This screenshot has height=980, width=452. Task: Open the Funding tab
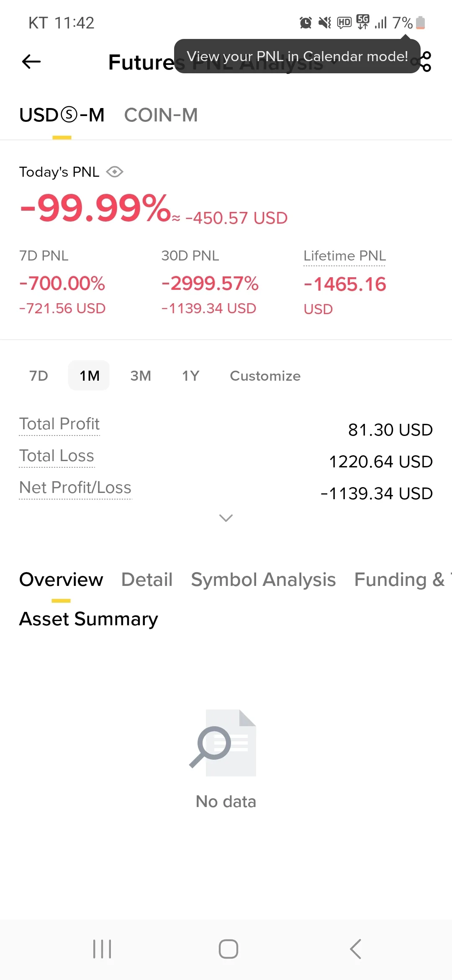pos(400,580)
